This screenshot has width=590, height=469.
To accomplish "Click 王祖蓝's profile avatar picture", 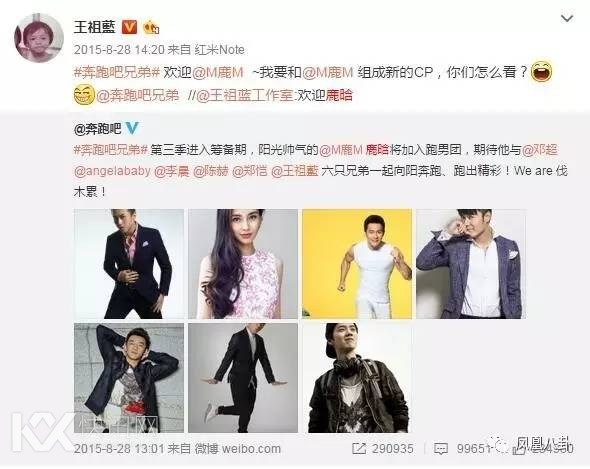I will [x=39, y=38].
